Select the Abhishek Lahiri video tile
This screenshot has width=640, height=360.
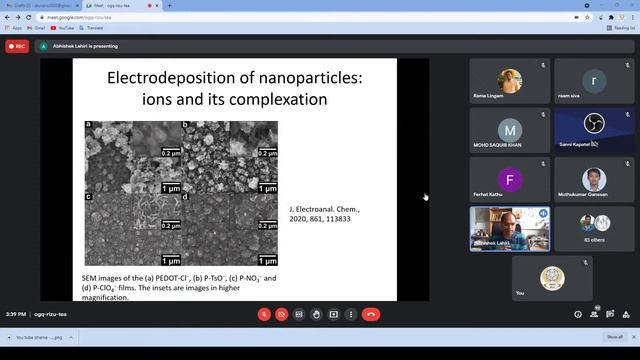[x=509, y=229]
